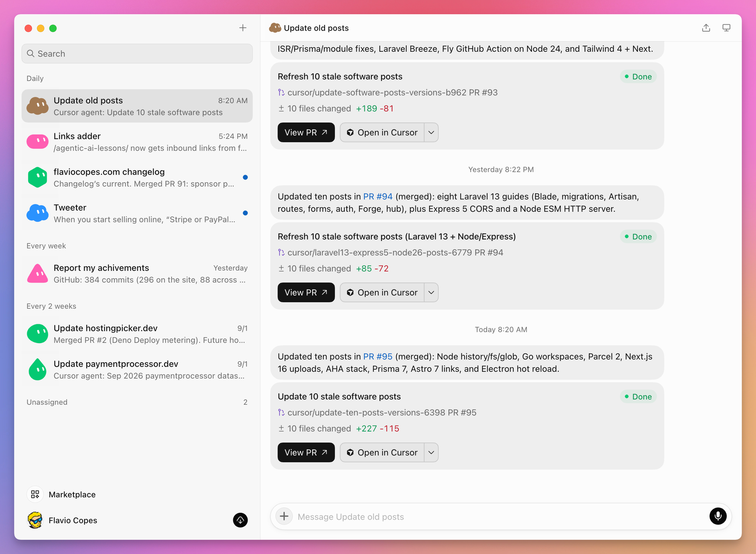Click unread blue dot on Tweeter row
756x554 pixels.
245,213
